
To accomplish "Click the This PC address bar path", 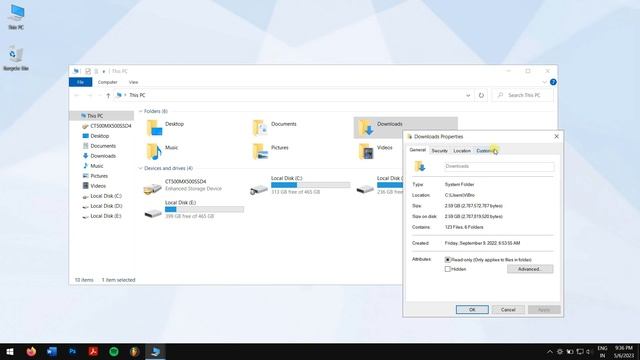I will coord(137,95).
